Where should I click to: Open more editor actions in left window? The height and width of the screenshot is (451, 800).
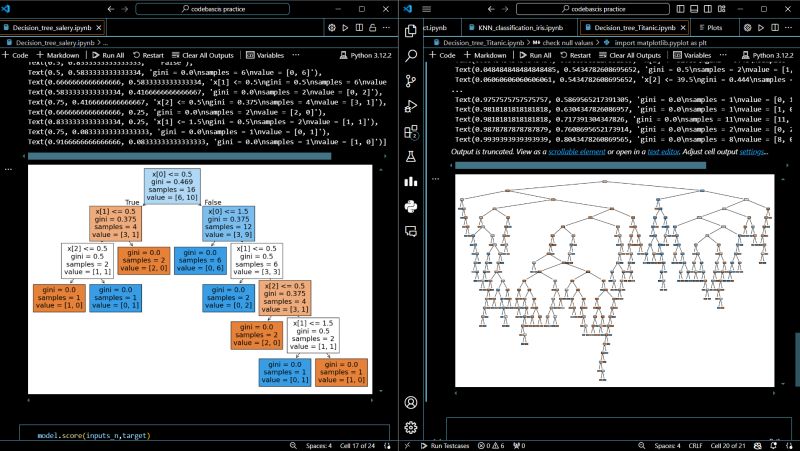pos(387,28)
